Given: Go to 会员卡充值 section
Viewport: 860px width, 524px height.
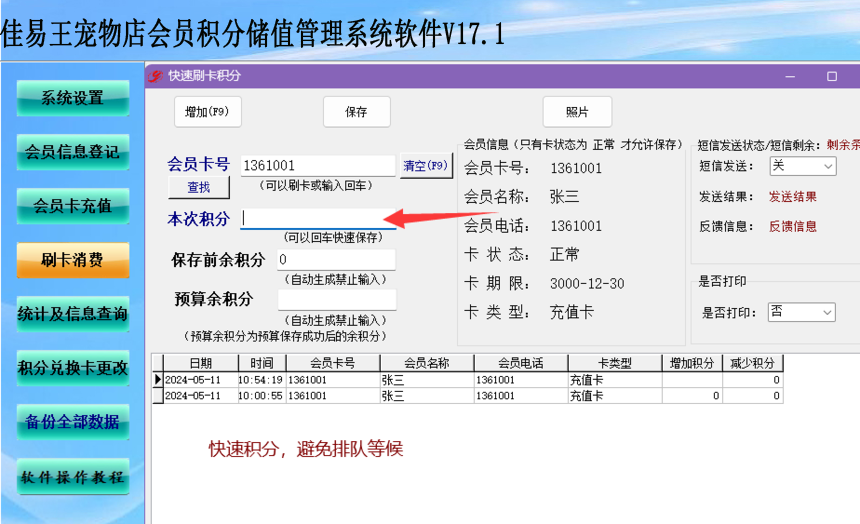Looking at the screenshot, I should [x=73, y=206].
